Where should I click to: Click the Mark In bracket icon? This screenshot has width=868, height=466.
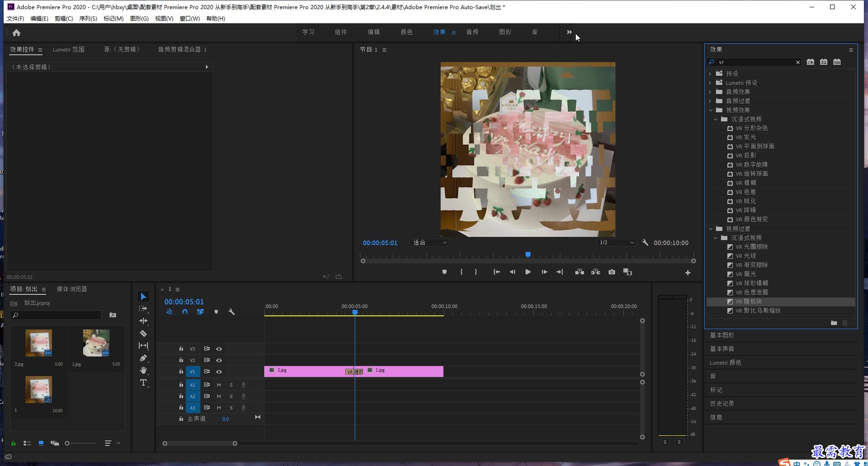461,272
